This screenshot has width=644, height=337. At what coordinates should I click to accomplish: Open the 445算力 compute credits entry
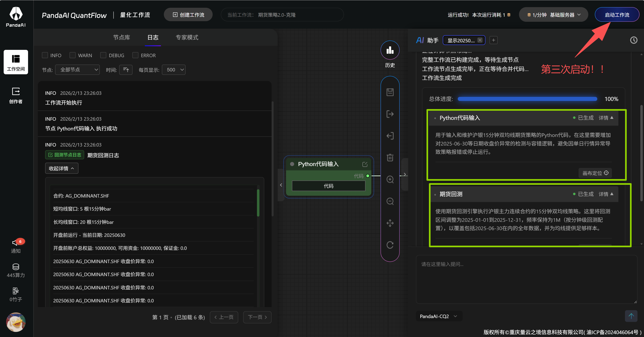(x=16, y=270)
